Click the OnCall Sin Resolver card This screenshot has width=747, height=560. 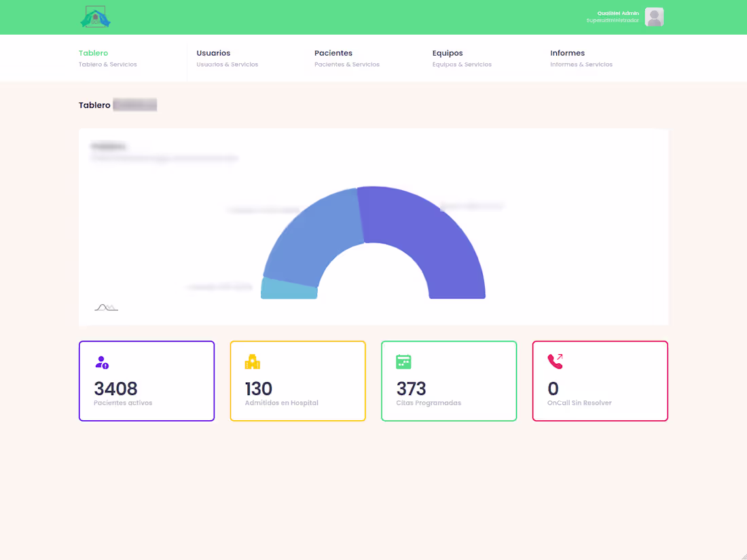click(600, 381)
